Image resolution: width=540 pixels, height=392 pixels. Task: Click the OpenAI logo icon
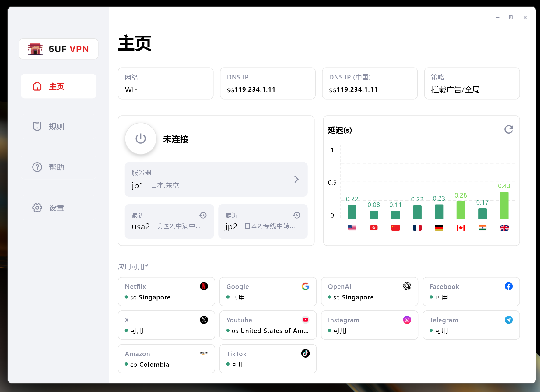[x=407, y=286]
